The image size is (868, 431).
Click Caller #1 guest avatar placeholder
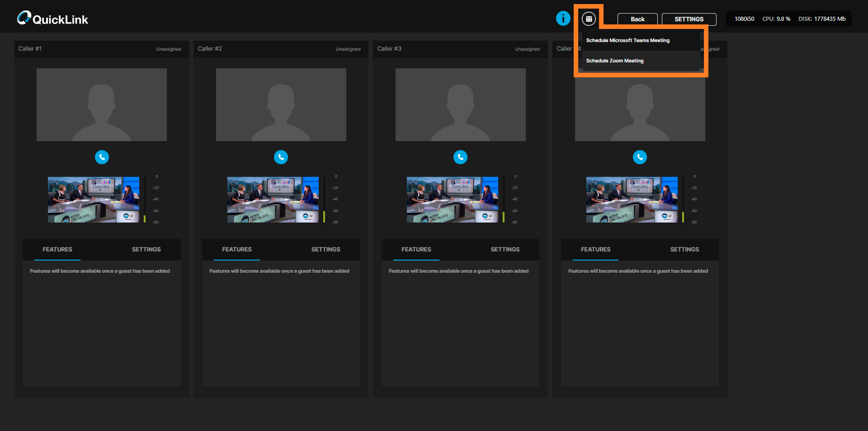click(x=102, y=104)
